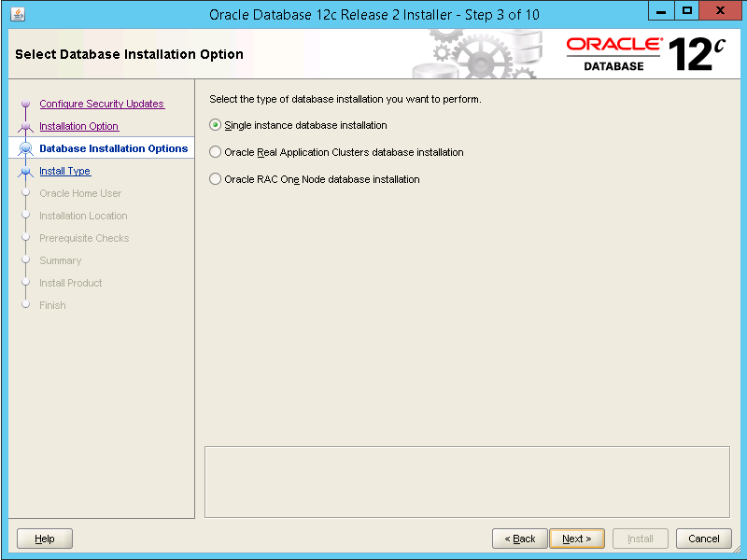The width and height of the screenshot is (747, 560).
Task: Maximize the installer window
Action: tap(686, 13)
